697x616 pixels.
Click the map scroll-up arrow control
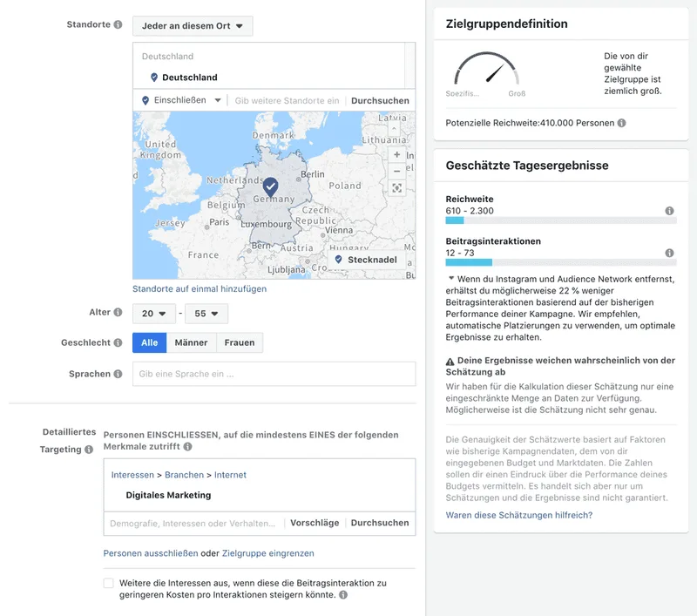pyautogui.click(x=394, y=128)
